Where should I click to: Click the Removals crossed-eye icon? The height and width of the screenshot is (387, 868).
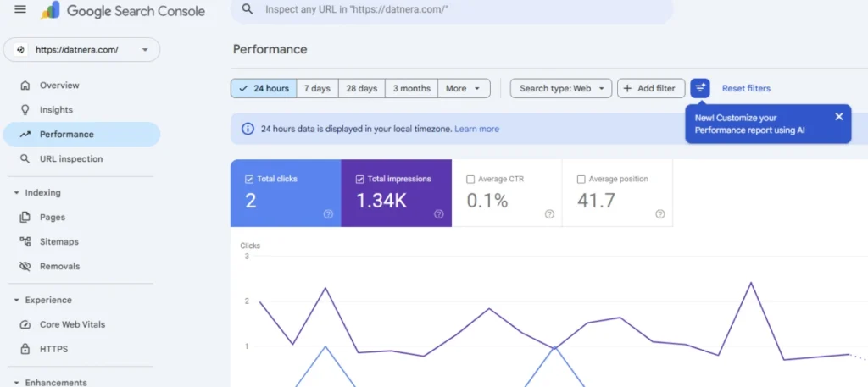25,266
